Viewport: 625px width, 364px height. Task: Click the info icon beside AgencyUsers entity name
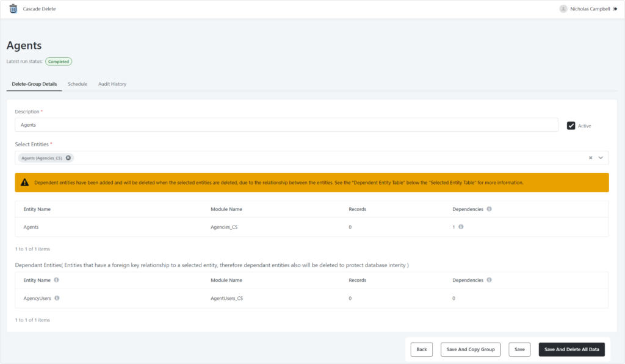pos(57,298)
